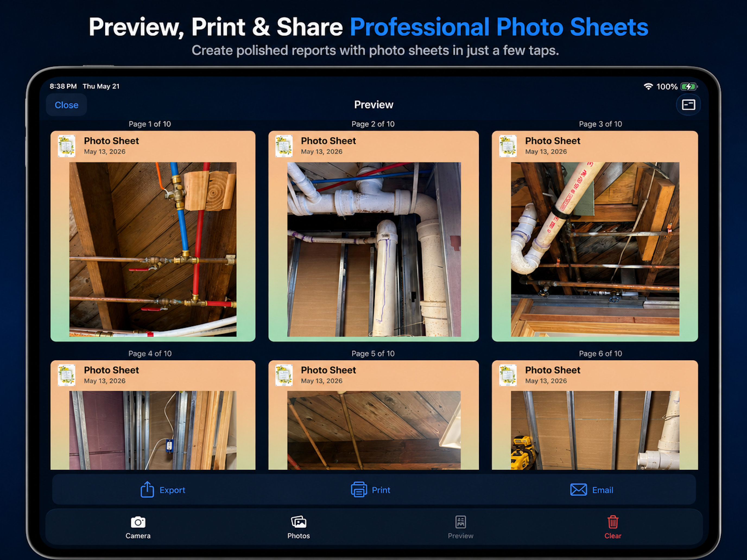Tap the Export share icon

(147, 489)
